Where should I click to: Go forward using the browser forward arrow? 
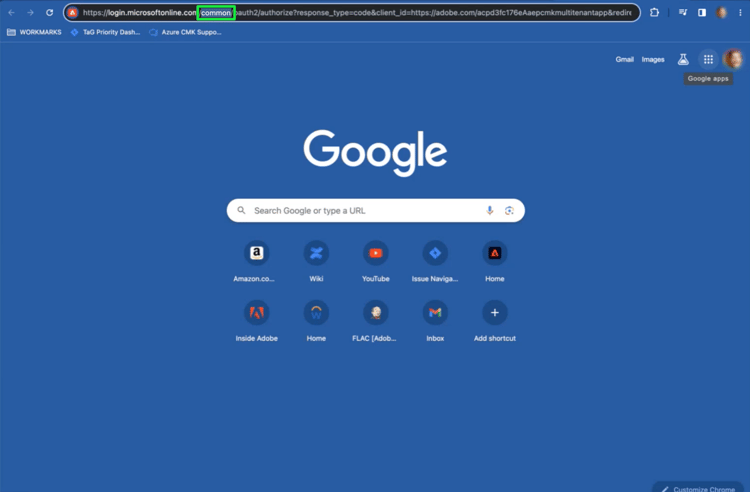click(x=31, y=13)
